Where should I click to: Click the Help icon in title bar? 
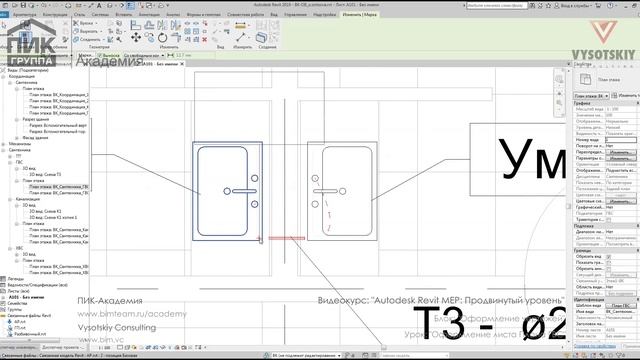610,6
